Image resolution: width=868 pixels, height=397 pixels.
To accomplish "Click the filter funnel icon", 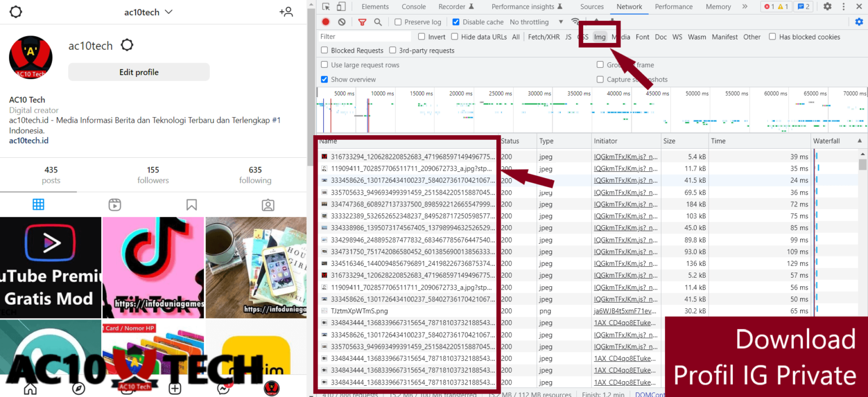I will click(362, 21).
